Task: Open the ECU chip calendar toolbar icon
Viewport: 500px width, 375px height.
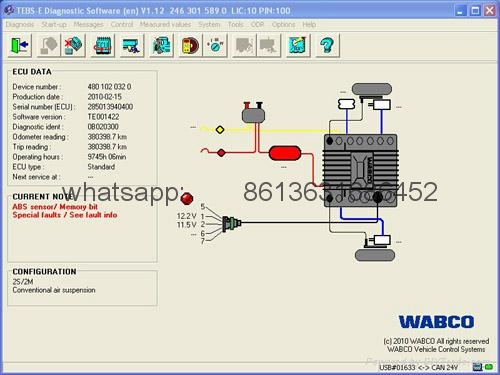Action: click(103, 45)
